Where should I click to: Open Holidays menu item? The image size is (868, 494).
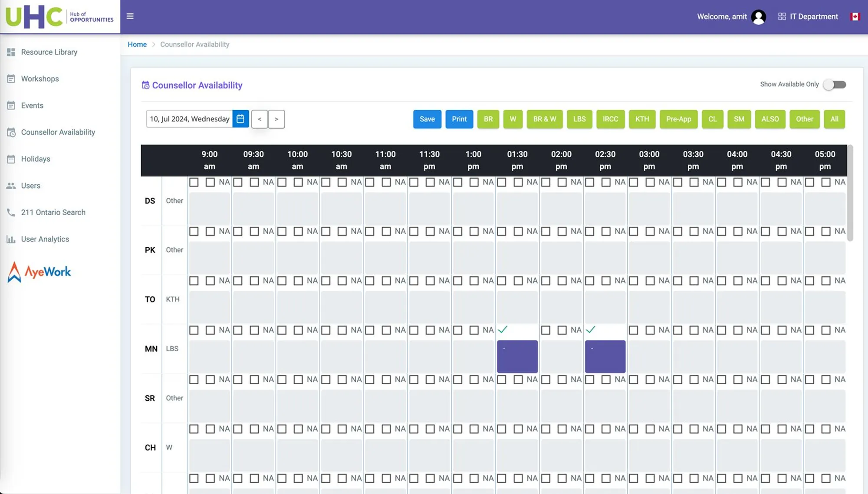(x=36, y=159)
